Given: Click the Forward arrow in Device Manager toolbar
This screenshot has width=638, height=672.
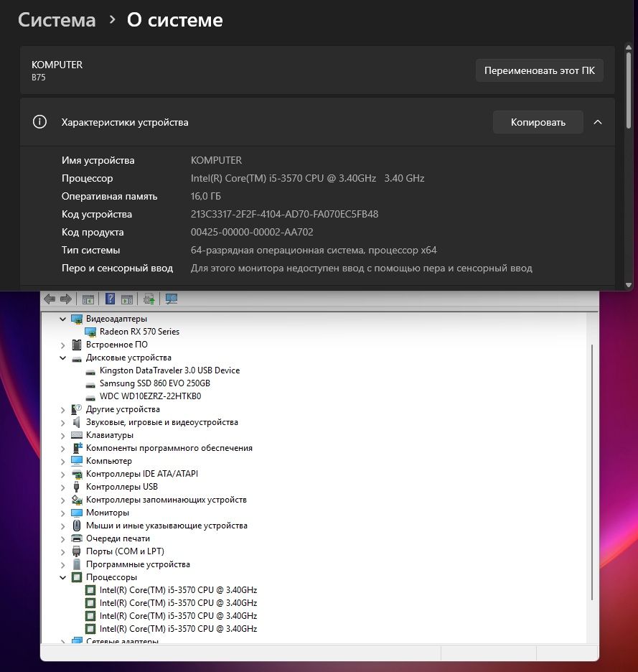Looking at the screenshot, I should (65, 299).
